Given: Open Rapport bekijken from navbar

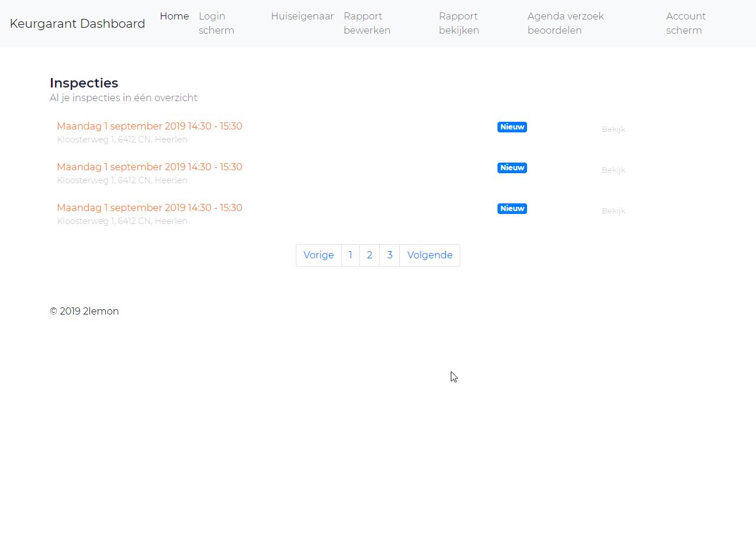Looking at the screenshot, I should [x=459, y=23].
